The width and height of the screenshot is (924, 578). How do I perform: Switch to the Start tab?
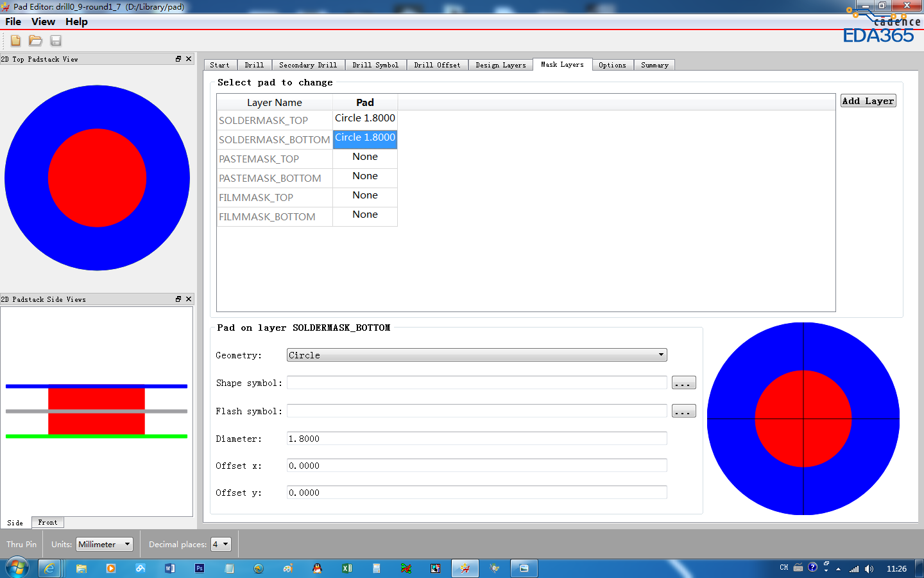219,65
